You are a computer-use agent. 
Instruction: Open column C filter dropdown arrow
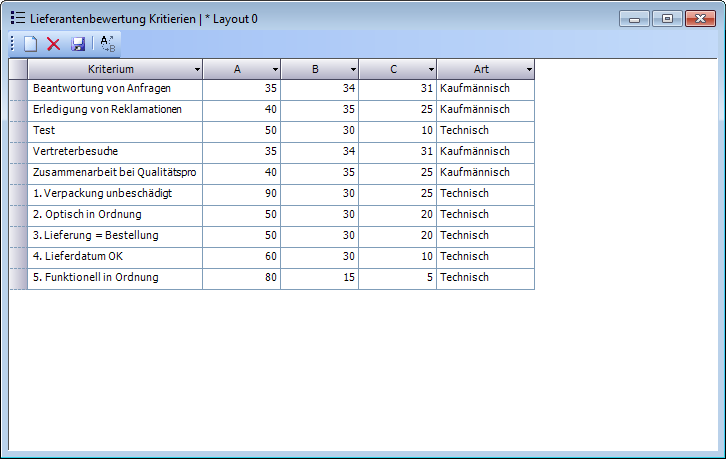pyautogui.click(x=431, y=69)
